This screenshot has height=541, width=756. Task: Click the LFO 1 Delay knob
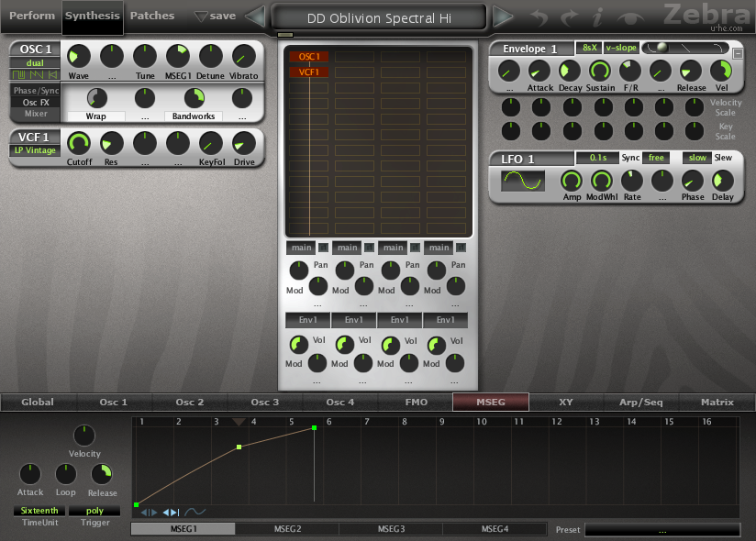tap(723, 182)
